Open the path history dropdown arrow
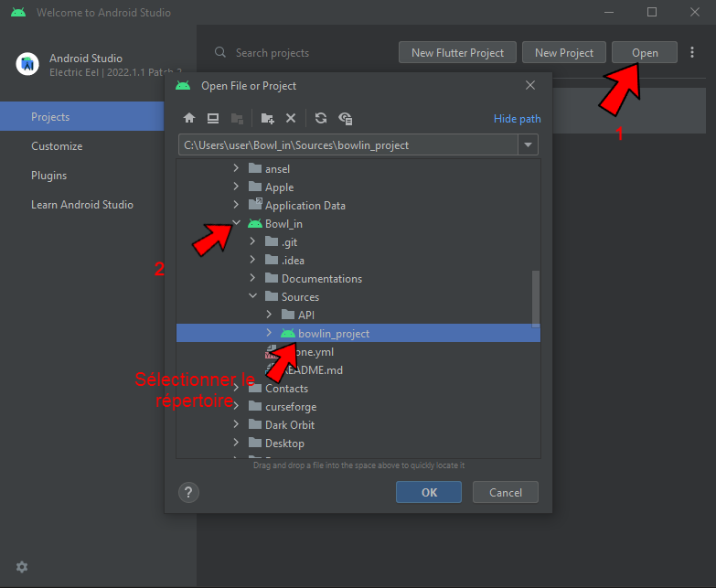716x588 pixels. (x=528, y=144)
